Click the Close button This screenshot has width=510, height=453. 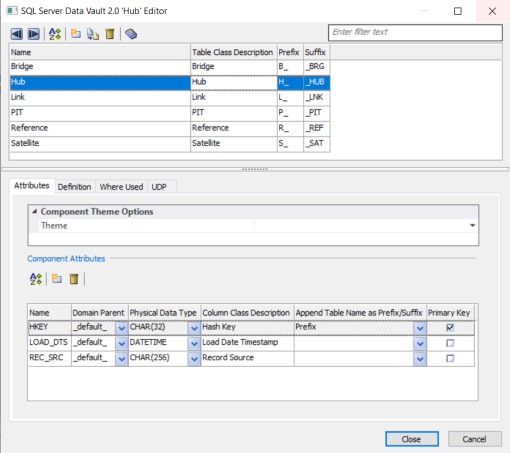click(412, 439)
